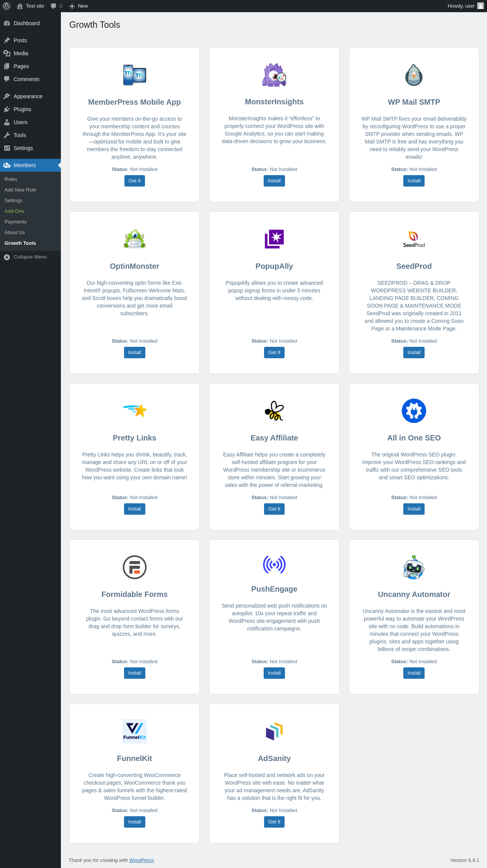
Task: Open the Media library menu
Action: (30, 53)
